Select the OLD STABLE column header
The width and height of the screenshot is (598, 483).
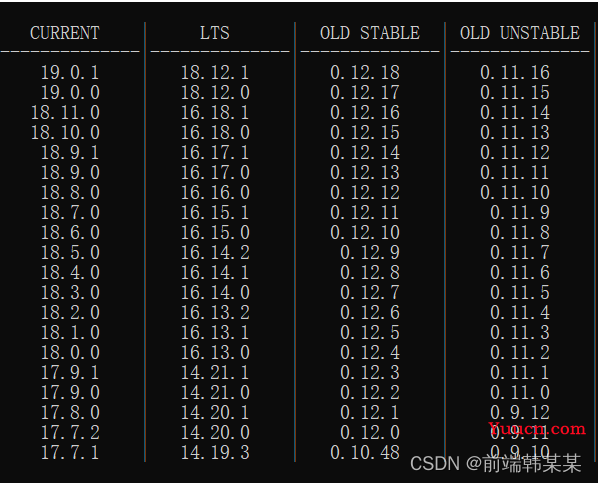click(370, 33)
